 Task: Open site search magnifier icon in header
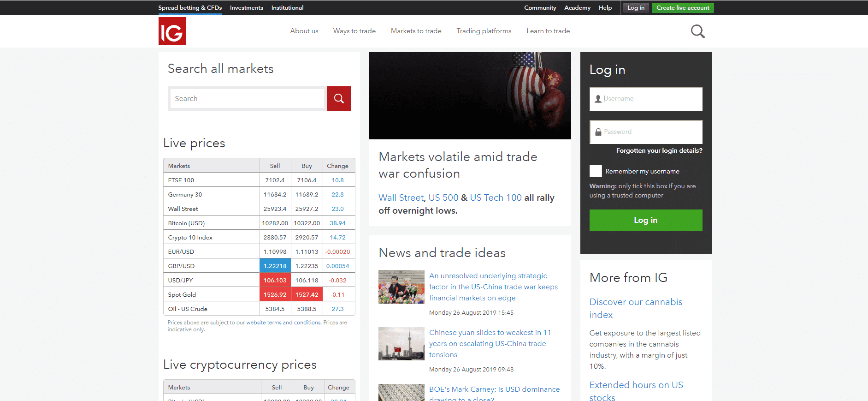pos(697,31)
